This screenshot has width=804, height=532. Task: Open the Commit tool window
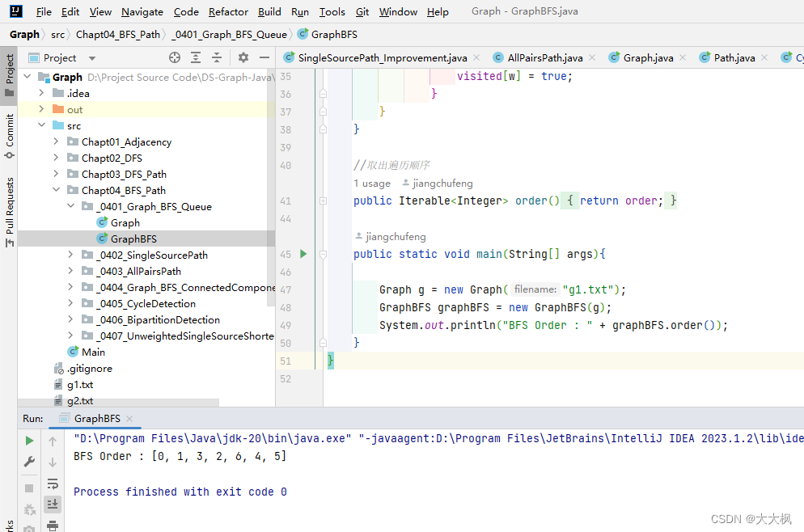pyautogui.click(x=9, y=135)
